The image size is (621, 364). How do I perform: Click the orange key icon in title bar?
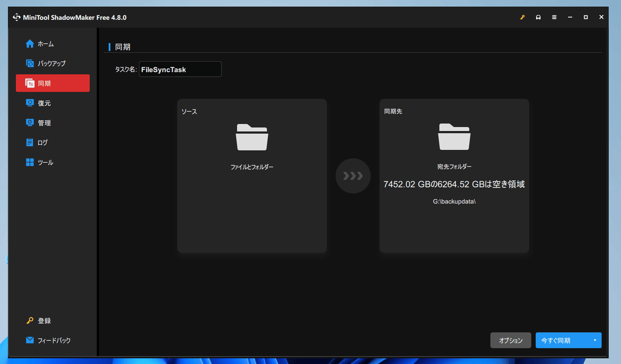coord(523,17)
